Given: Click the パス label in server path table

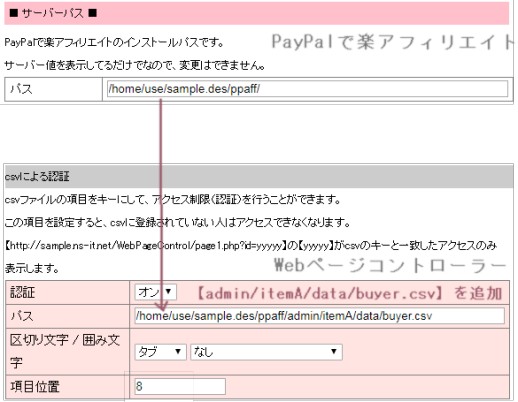Looking at the screenshot, I should pos(21,89).
